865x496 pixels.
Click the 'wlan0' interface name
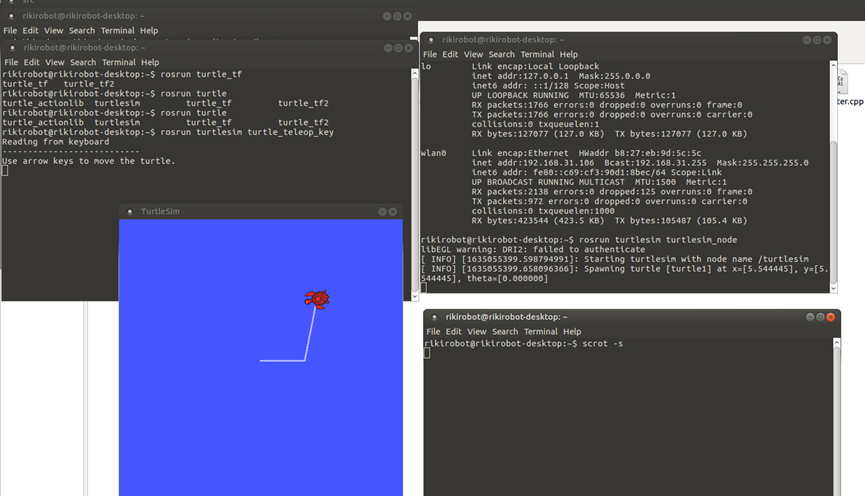[x=433, y=153]
